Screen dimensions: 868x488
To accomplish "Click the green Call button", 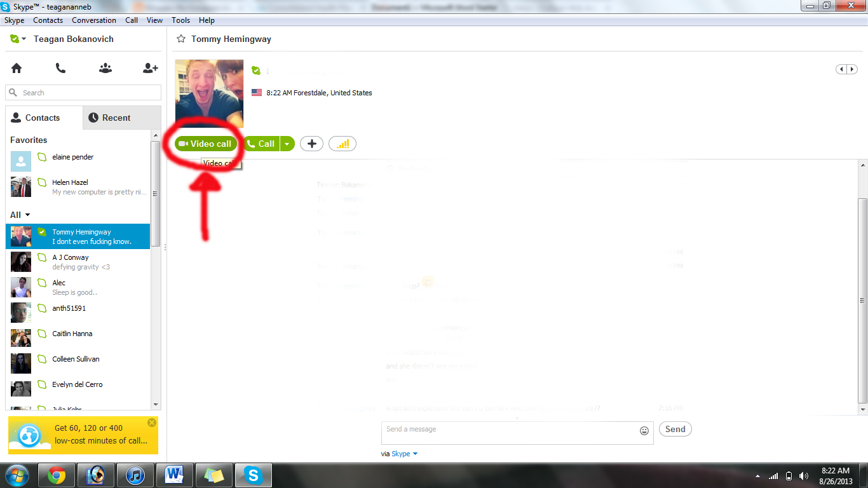I will 261,144.
